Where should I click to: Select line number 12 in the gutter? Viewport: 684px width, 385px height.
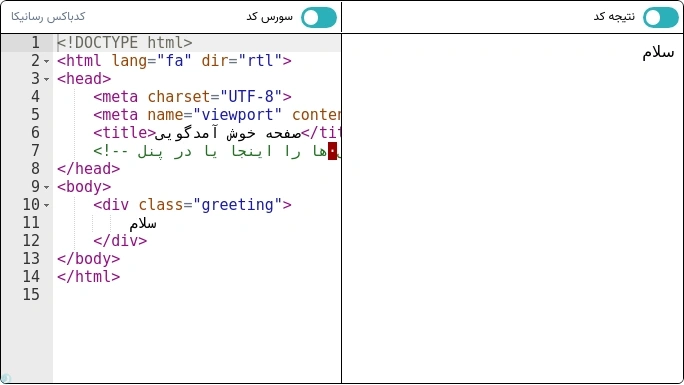(x=31, y=241)
